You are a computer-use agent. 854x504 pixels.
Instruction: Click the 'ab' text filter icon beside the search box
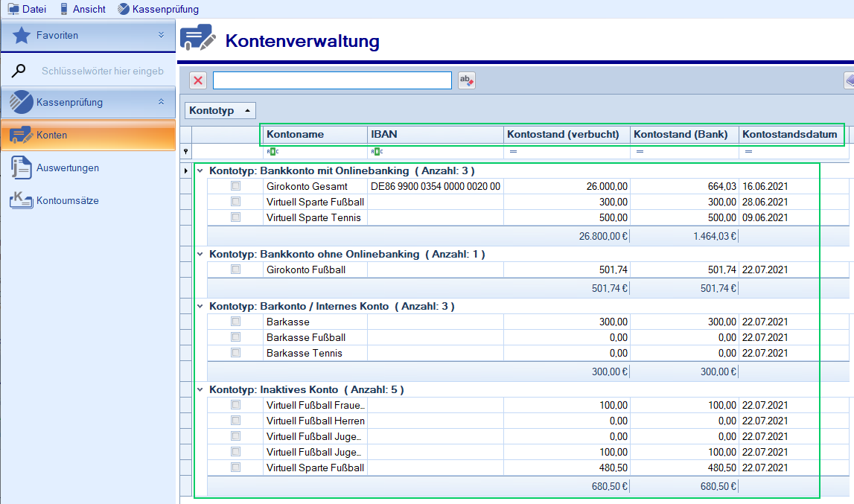click(466, 80)
